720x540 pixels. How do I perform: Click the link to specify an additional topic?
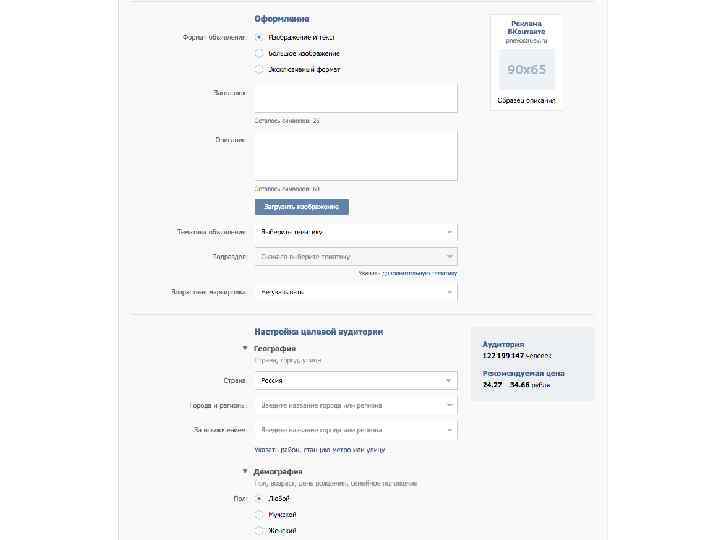408,272
